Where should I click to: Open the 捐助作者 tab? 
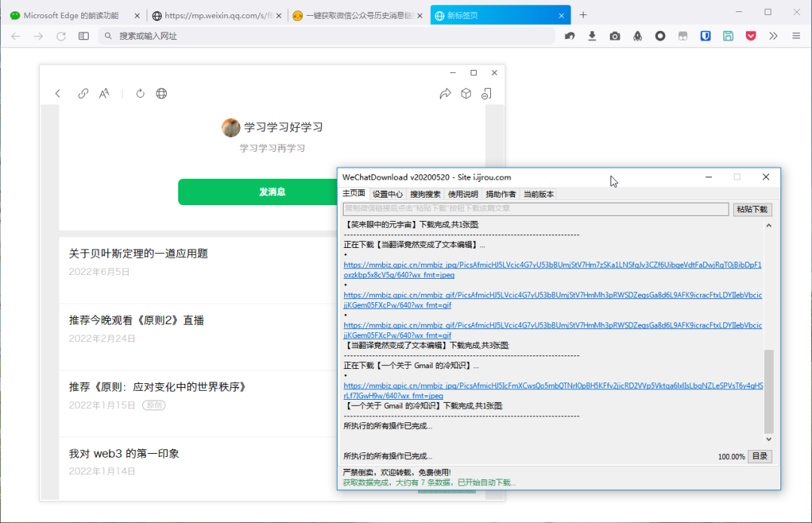501,194
